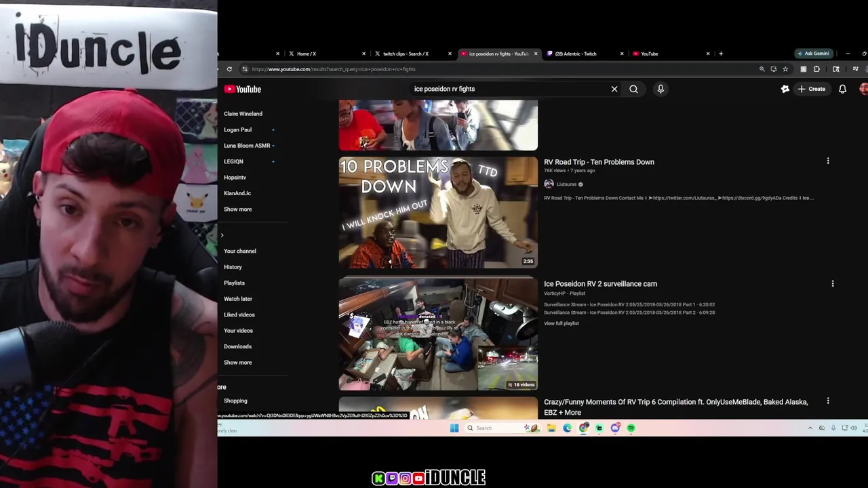
Task: Click title RV Road Trip - Ten Problems Down
Action: point(599,162)
